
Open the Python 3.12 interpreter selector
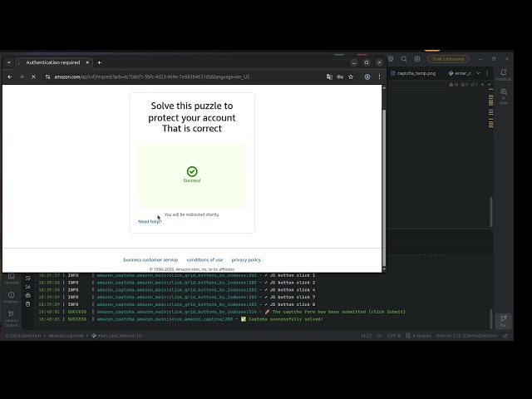tap(466, 336)
